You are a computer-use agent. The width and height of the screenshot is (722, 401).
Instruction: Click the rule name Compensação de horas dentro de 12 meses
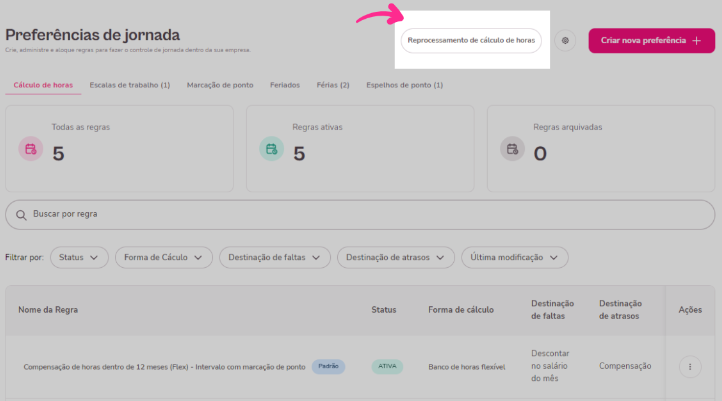tap(164, 367)
